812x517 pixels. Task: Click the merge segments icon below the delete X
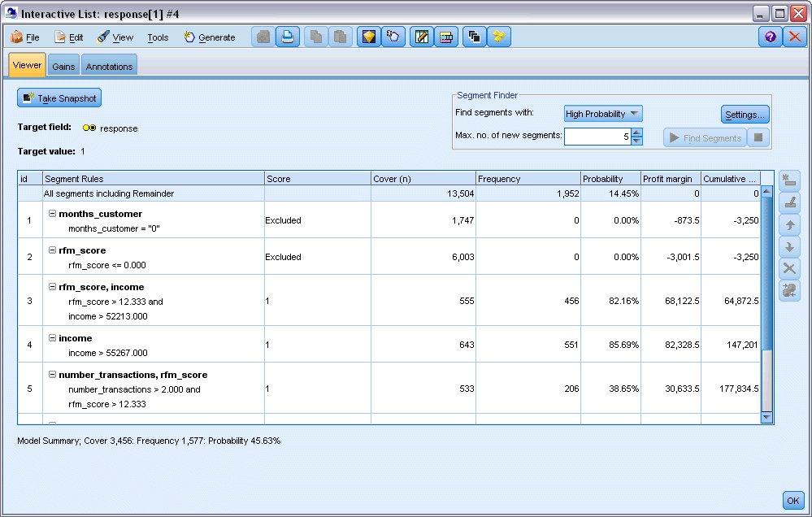point(789,291)
